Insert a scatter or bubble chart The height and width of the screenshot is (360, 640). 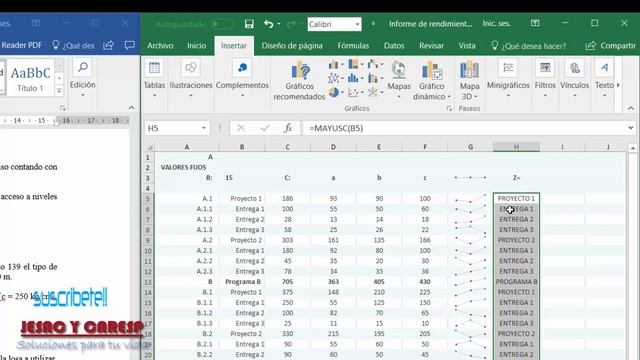tap(356, 93)
